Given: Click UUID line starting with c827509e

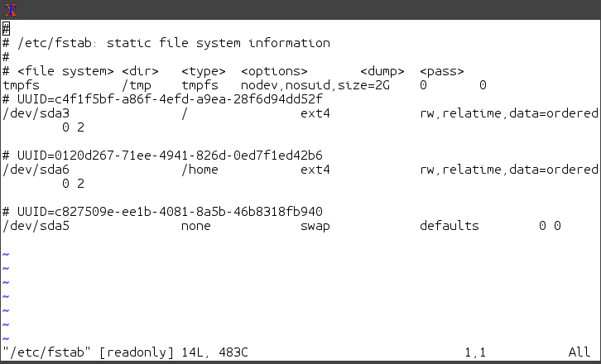Looking at the screenshot, I should pos(162,212).
